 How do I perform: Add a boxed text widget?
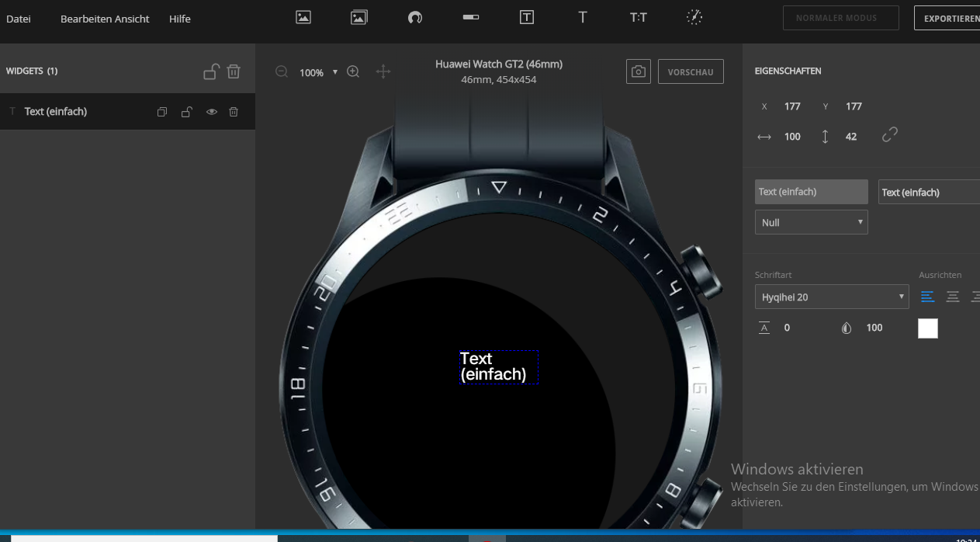pos(527,17)
